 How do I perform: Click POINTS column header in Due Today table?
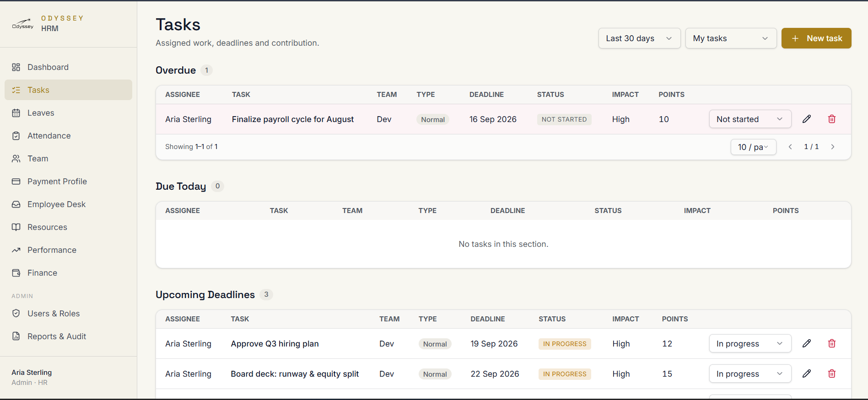[x=786, y=211]
